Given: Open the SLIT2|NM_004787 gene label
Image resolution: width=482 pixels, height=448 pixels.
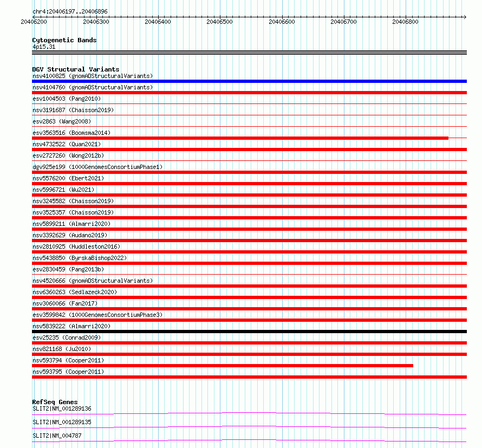Looking at the screenshot, I should (57, 436).
